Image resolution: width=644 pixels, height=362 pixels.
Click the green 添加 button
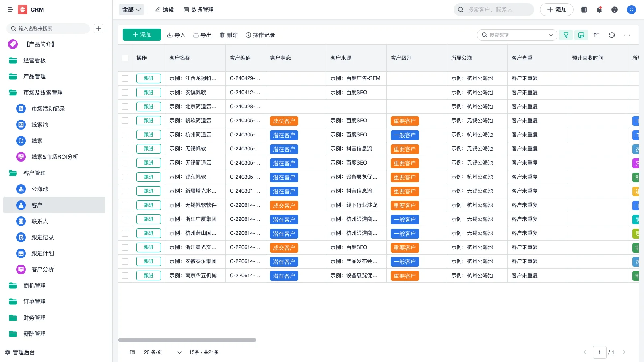[142, 35]
